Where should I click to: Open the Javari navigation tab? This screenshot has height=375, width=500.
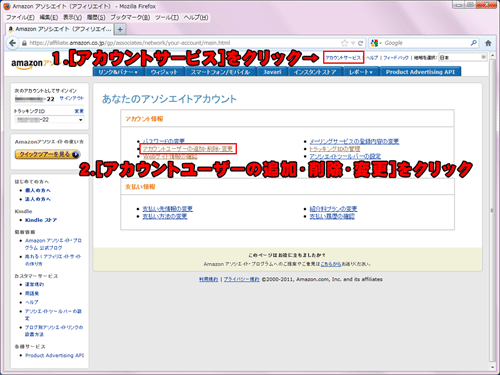tap(272, 72)
